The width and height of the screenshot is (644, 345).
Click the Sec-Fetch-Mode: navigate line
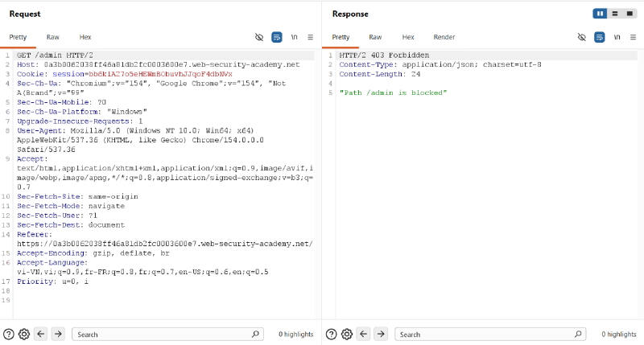pos(71,206)
